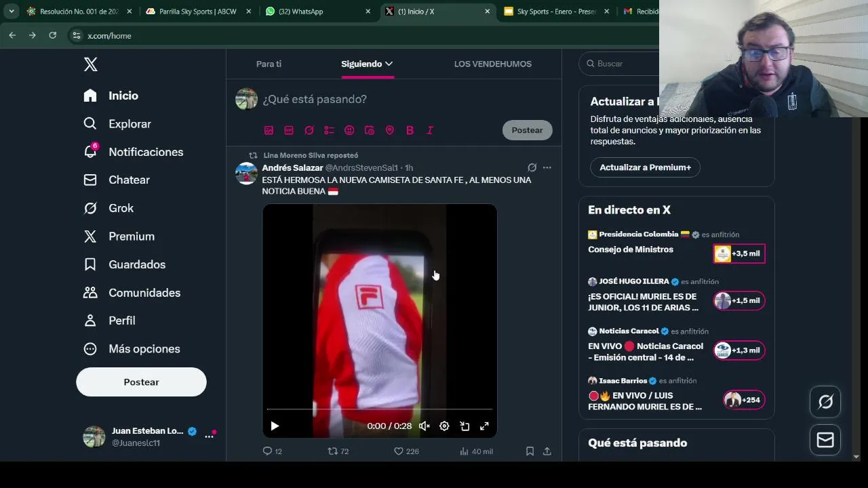Open floating messages envelope button
868x488 pixels.
[825, 440]
